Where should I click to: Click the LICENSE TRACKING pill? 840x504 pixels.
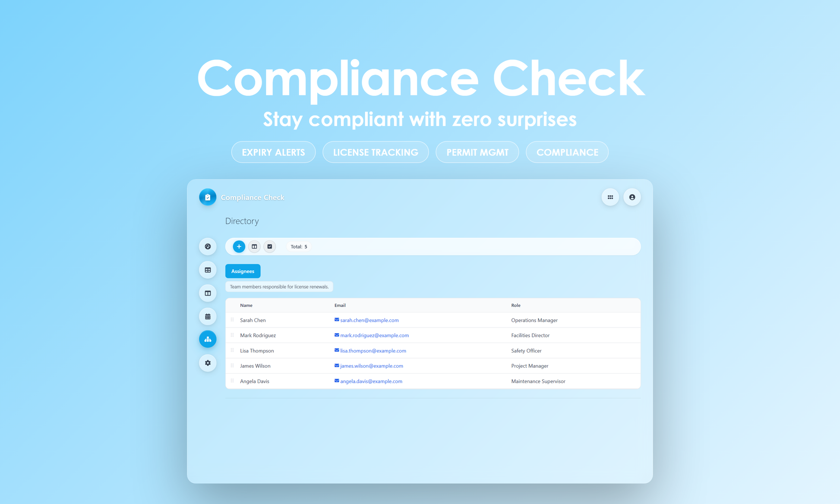[376, 152]
